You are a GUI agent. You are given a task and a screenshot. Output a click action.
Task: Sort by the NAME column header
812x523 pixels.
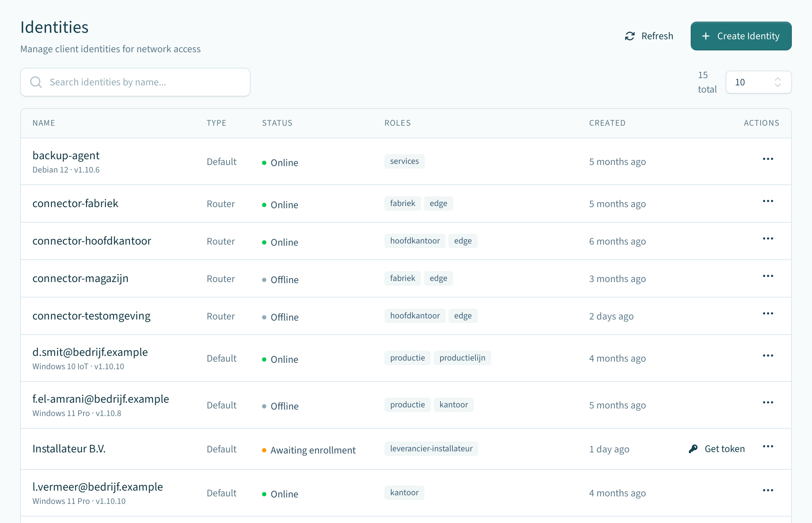click(44, 123)
